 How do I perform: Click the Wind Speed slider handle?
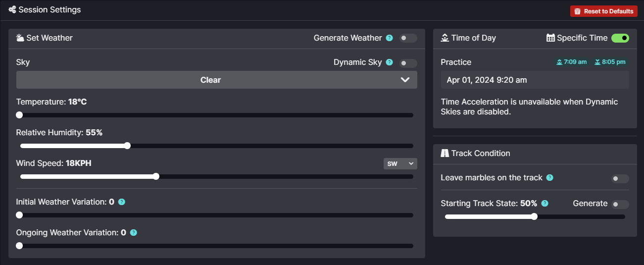156,176
